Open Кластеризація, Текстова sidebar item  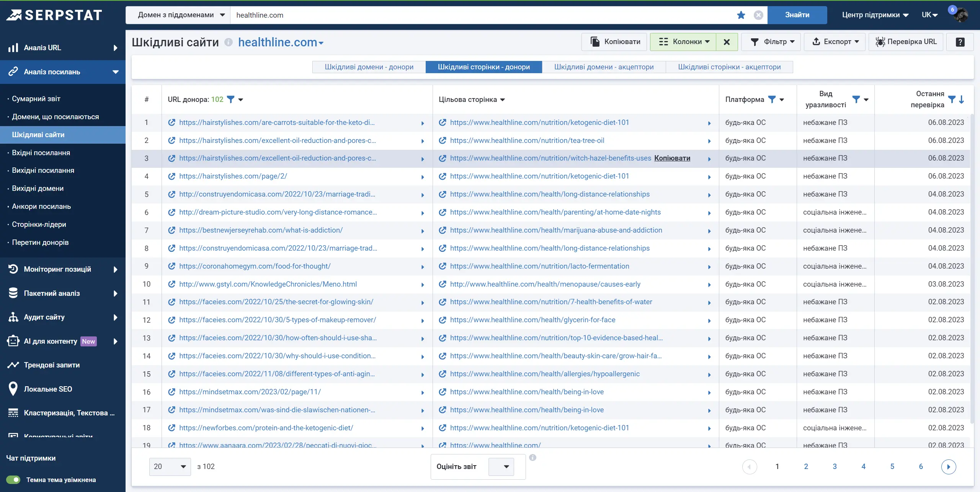click(69, 413)
